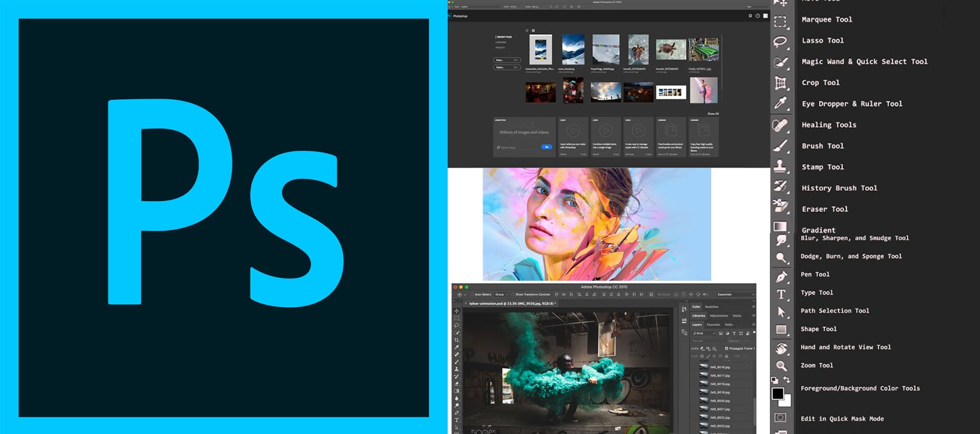The image size is (980, 434).
Task: Select the labeled Eraser Tool icon
Action: point(780,206)
